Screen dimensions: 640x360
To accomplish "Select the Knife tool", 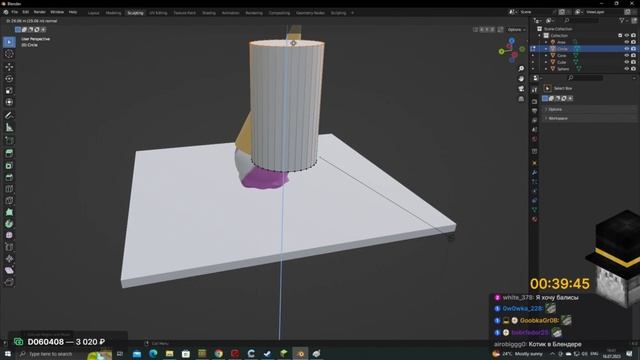I will click(x=9, y=200).
